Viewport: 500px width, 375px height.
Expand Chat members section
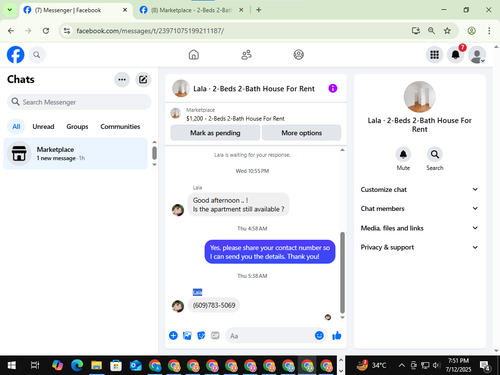(x=419, y=209)
